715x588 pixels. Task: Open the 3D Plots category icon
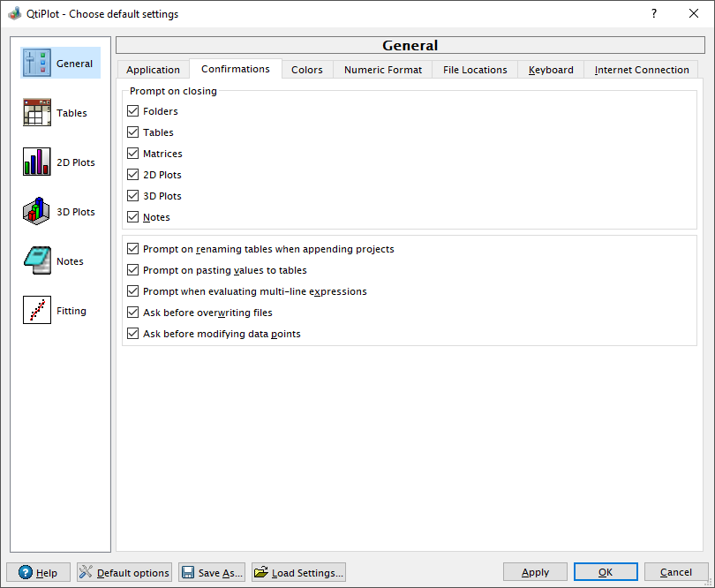(x=36, y=211)
